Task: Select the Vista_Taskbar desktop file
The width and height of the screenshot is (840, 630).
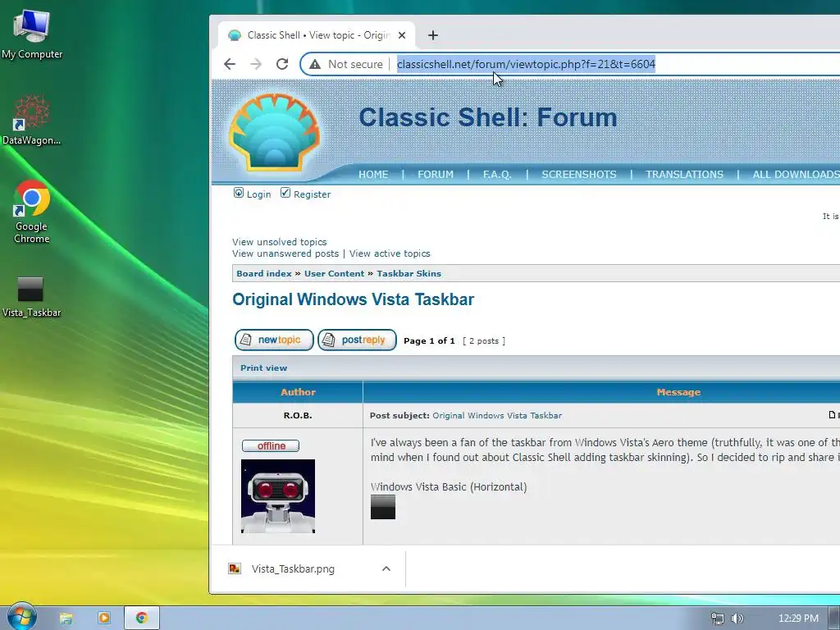Action: tap(31, 297)
